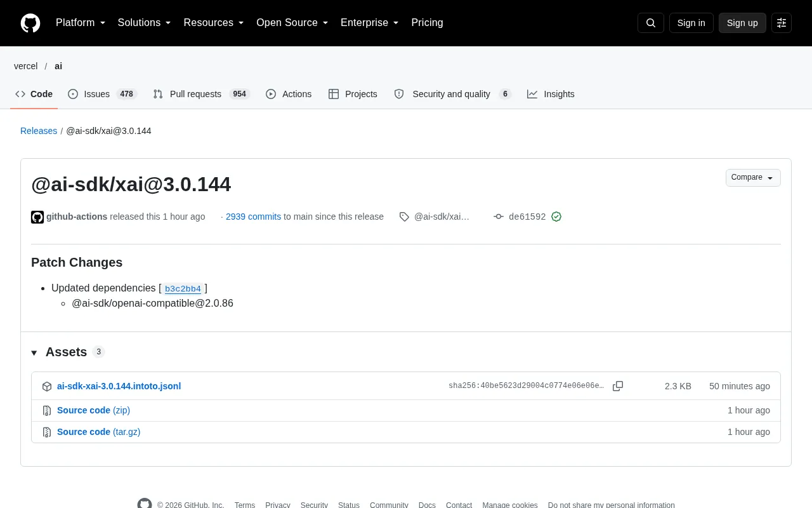This screenshot has width=812, height=508.
Task: Open the ai repository name link
Action: 58,66
